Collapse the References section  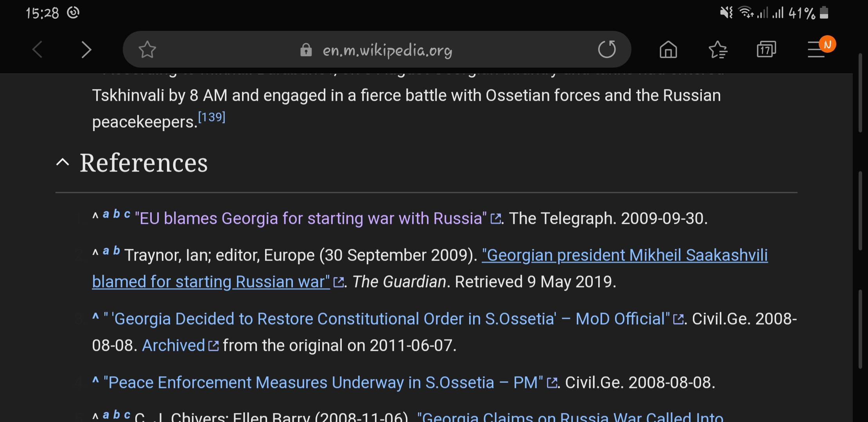pos(63,162)
